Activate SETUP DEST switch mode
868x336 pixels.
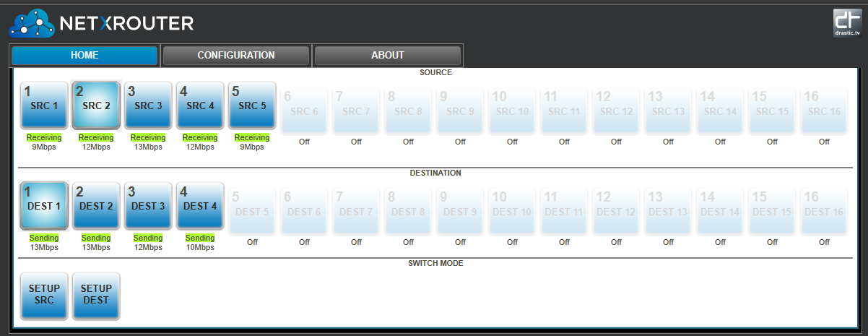[x=96, y=296]
